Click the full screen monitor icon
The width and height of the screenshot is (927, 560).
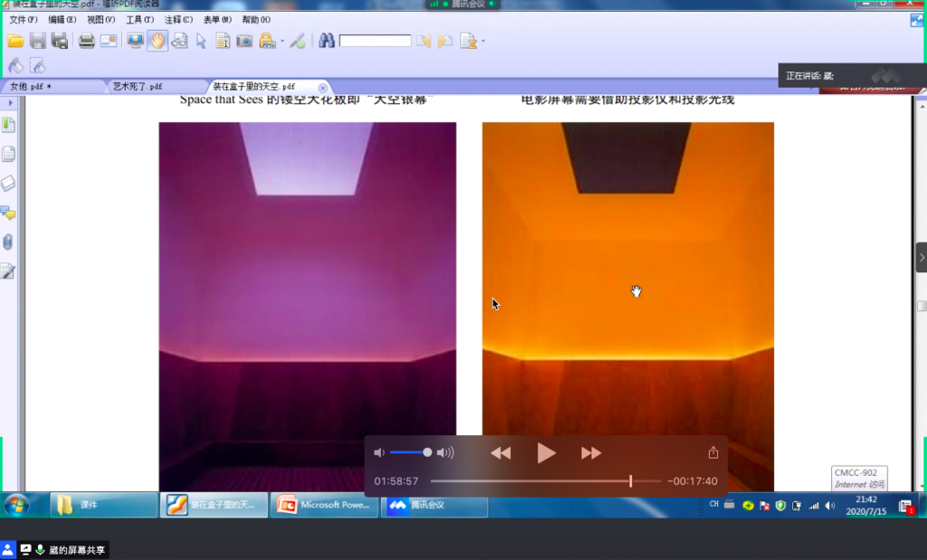click(x=136, y=41)
